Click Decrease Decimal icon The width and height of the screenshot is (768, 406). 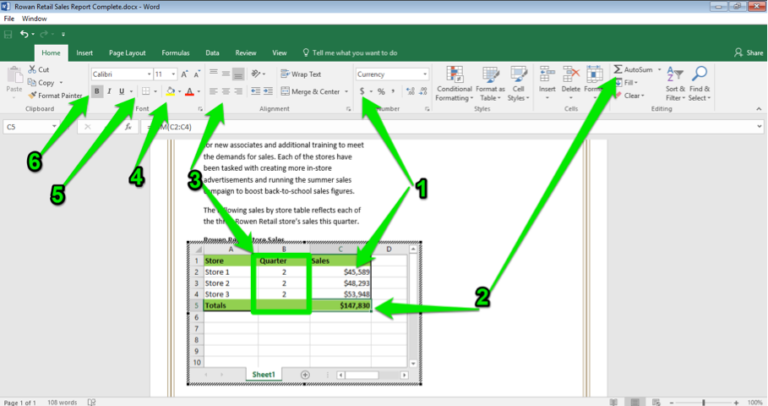point(423,91)
